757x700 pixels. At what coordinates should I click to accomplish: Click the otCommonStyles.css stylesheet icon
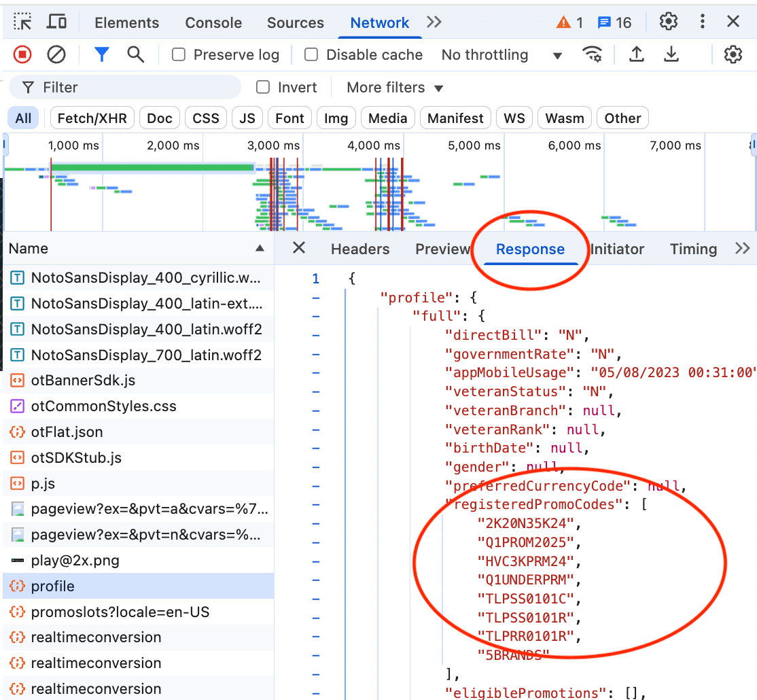[x=18, y=406]
